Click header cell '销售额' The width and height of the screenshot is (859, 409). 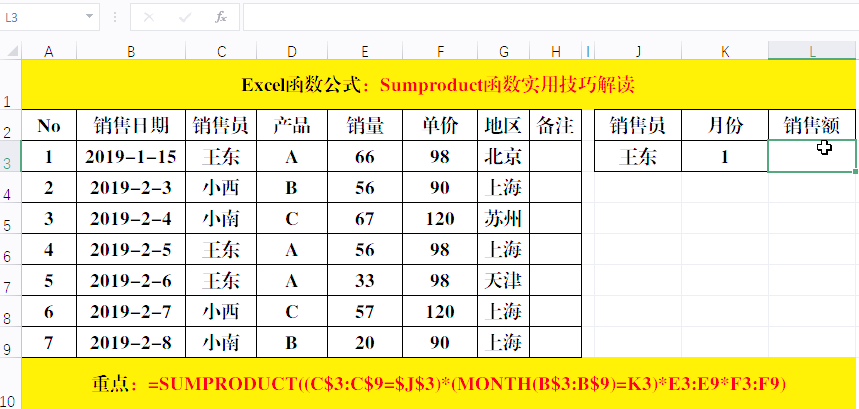point(812,125)
